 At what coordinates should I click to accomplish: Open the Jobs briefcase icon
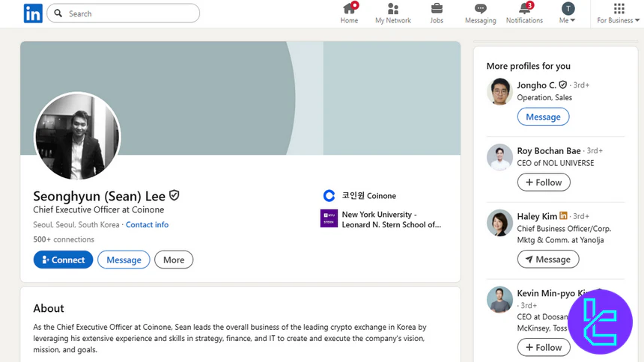point(437,9)
